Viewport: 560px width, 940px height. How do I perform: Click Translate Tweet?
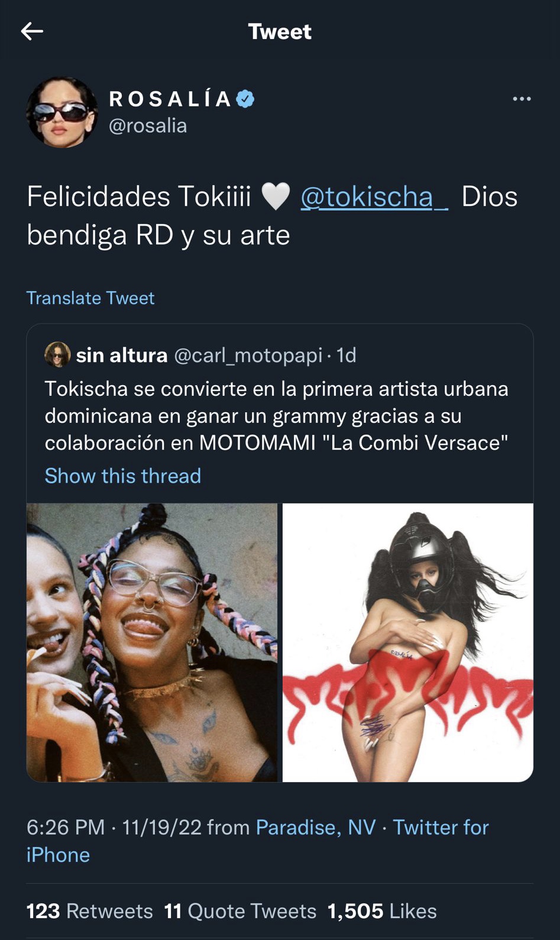coord(90,298)
